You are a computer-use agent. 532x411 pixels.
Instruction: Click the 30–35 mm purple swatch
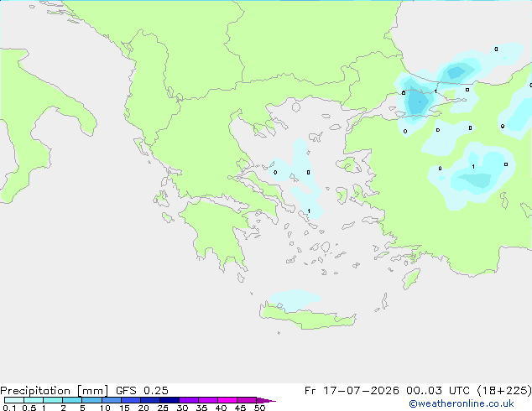pos(189,400)
